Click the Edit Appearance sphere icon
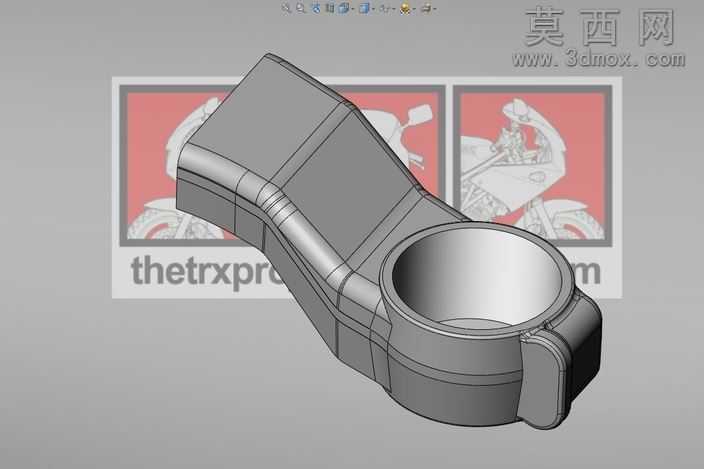The image size is (704, 469). click(405, 9)
